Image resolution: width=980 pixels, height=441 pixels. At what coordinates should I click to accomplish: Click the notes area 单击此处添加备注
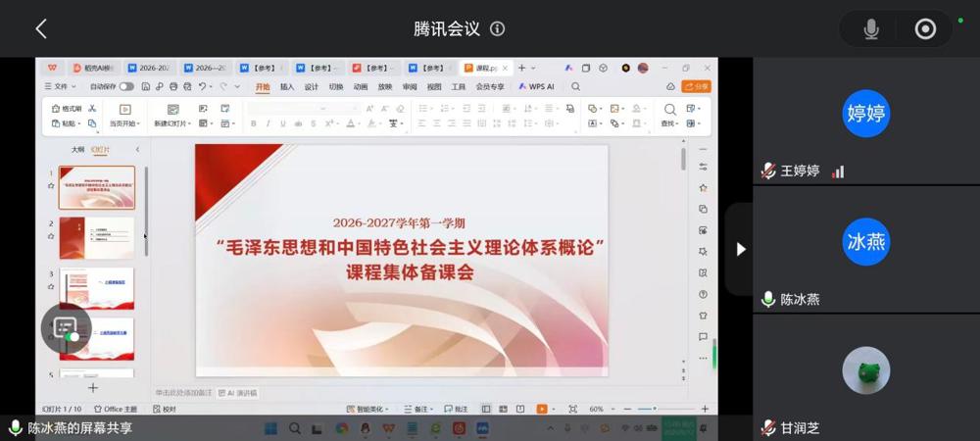(x=184, y=393)
